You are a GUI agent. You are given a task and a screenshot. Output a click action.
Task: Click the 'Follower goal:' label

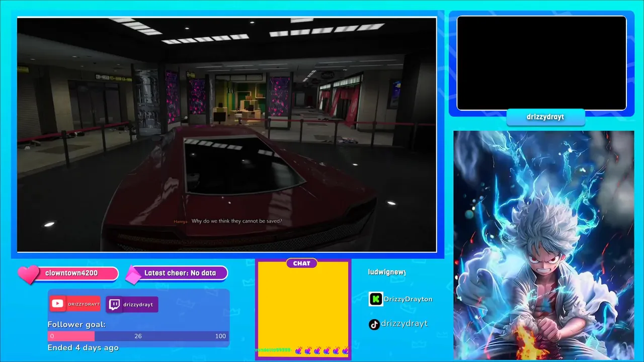pos(76,324)
